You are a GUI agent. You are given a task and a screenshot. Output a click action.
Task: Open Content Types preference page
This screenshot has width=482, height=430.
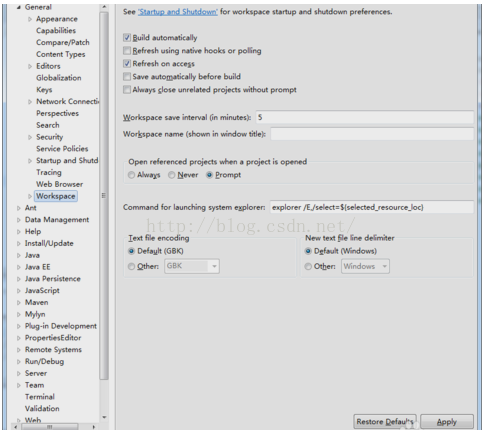click(61, 54)
